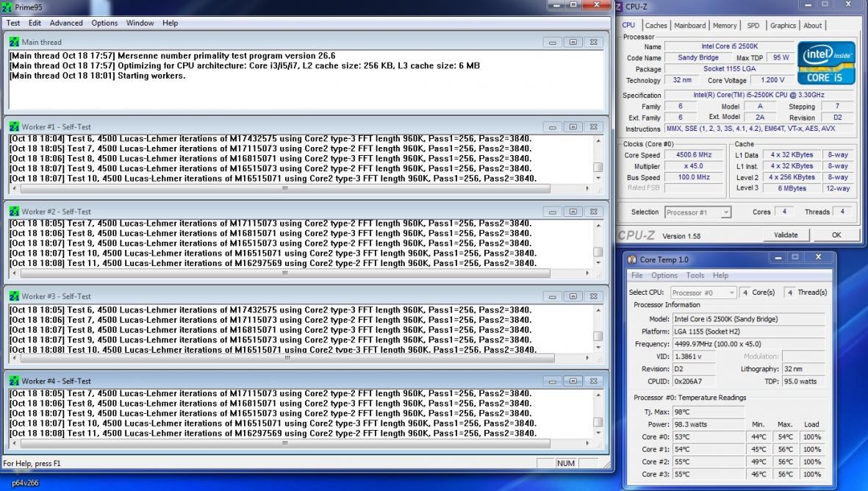The height and width of the screenshot is (491, 868).
Task: Switch to the Mainboard tab in CPU-Z
Action: [x=689, y=26]
